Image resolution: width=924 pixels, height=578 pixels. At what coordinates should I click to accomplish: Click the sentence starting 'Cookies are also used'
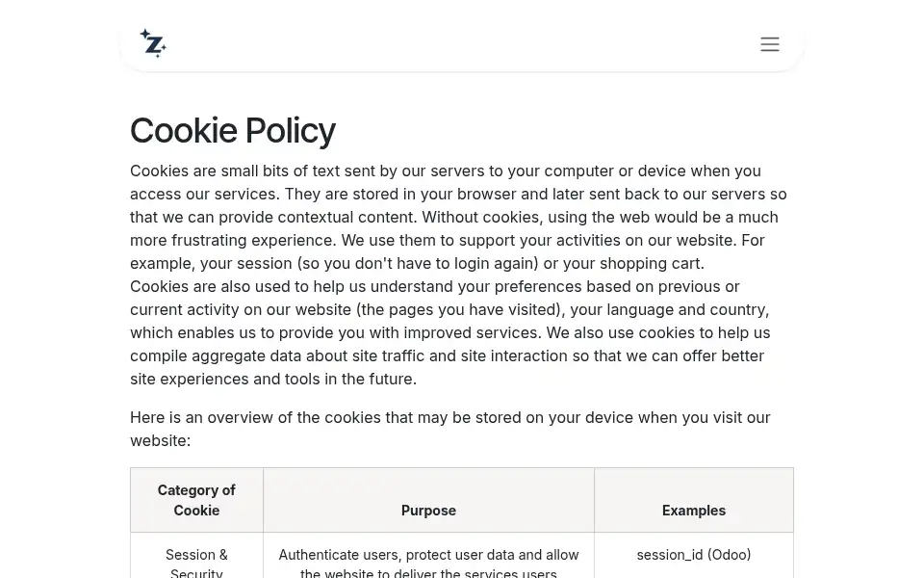coord(450,332)
